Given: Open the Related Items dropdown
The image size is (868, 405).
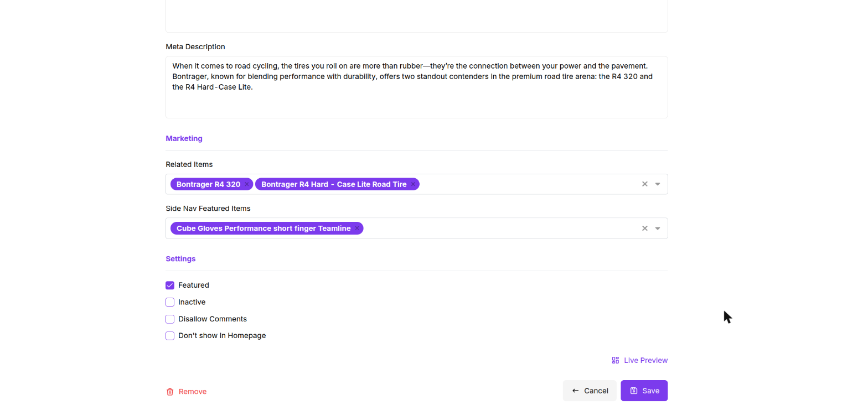Looking at the screenshot, I should click(658, 184).
